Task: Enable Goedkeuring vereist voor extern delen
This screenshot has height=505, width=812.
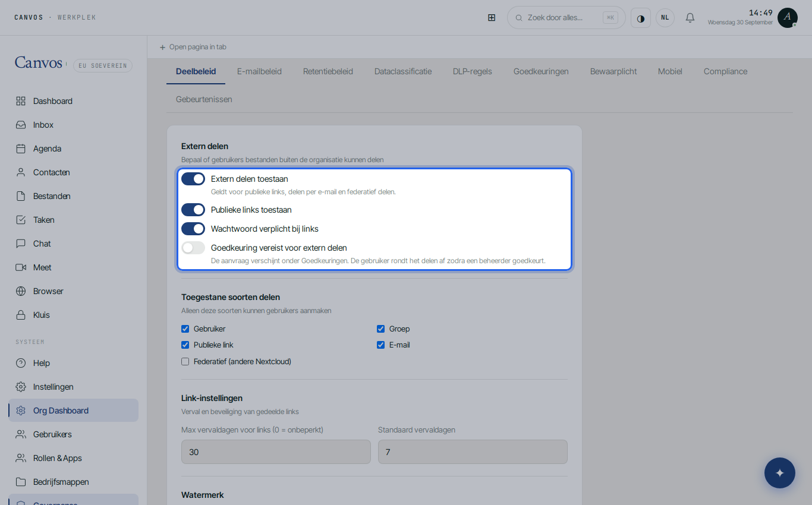Action: (193, 248)
